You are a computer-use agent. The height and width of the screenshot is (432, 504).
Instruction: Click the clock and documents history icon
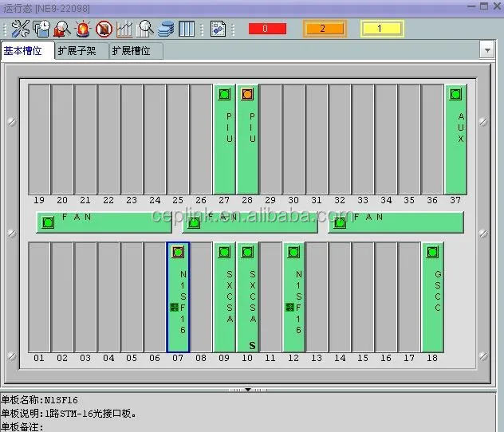[x=41, y=29]
